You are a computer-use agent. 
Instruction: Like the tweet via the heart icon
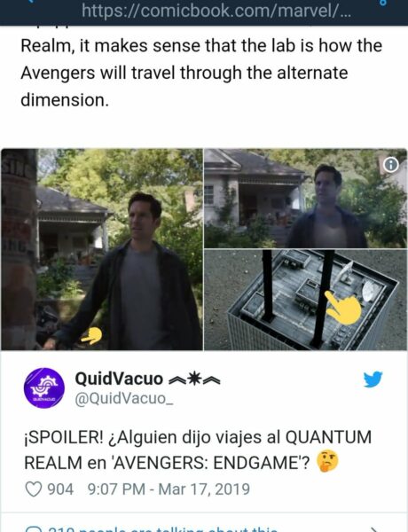34,489
